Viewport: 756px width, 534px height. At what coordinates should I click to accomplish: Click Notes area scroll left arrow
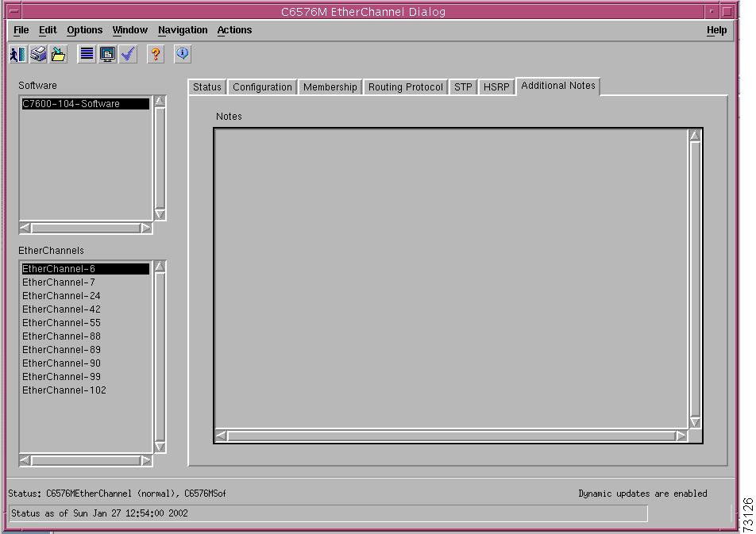222,436
